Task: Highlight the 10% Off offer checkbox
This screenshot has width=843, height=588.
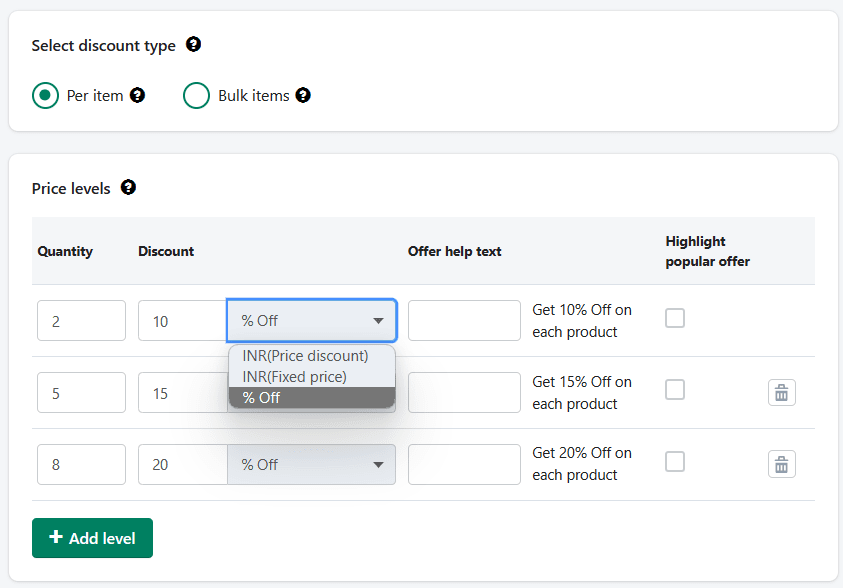Action: pos(675,318)
